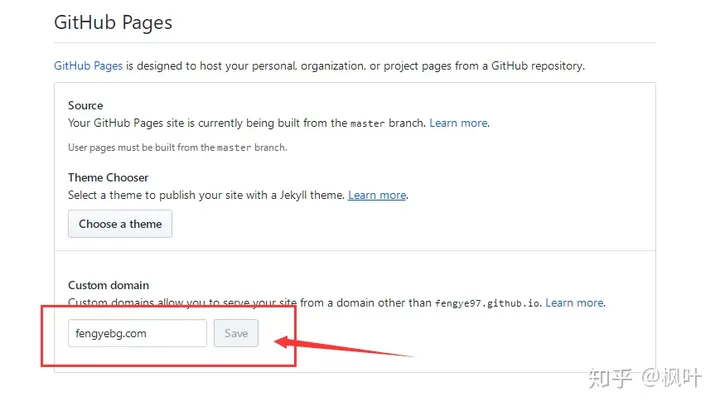This screenshot has height=406, width=720.
Task: Click master code word in Source sentence
Action: pyautogui.click(x=367, y=124)
